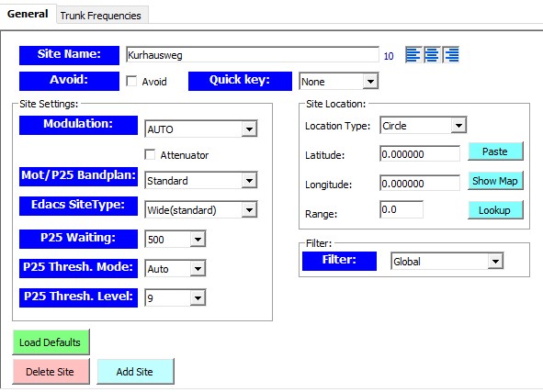Click the Site Name input field

point(252,55)
